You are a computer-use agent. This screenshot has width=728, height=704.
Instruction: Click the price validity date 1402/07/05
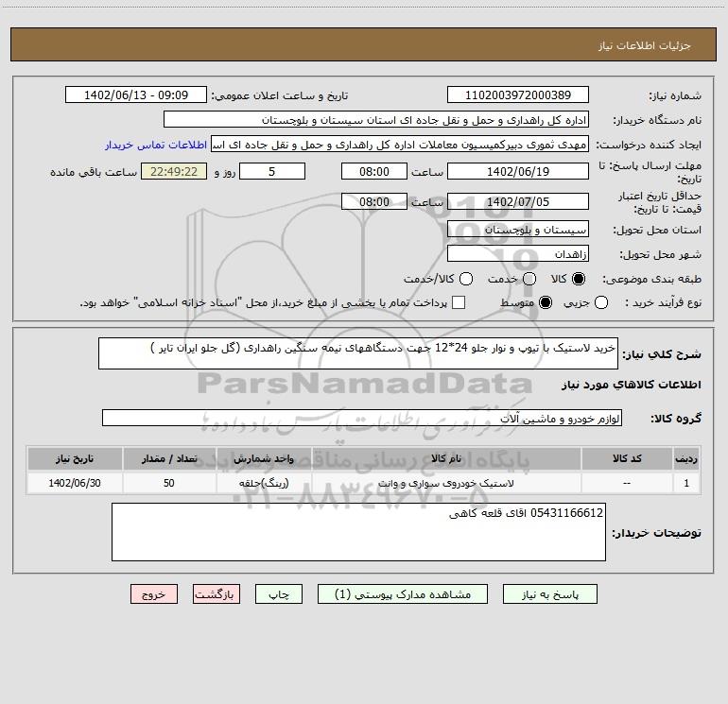coord(518,201)
